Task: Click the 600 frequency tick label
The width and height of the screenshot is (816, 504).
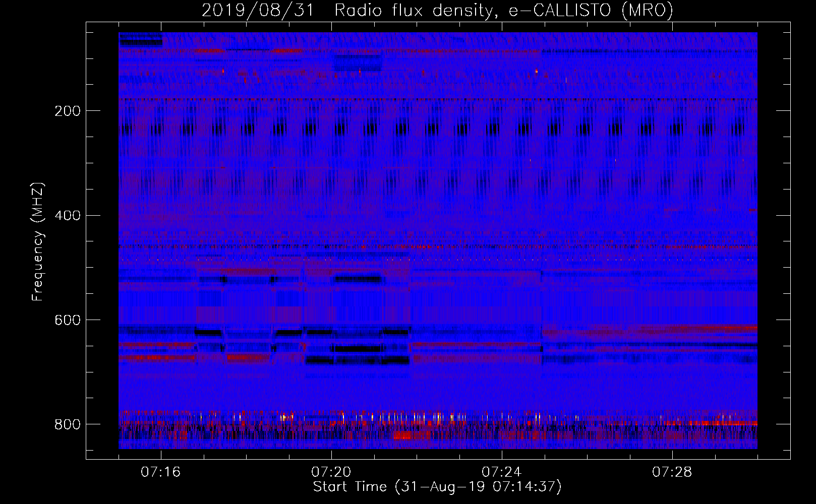Action: point(68,320)
